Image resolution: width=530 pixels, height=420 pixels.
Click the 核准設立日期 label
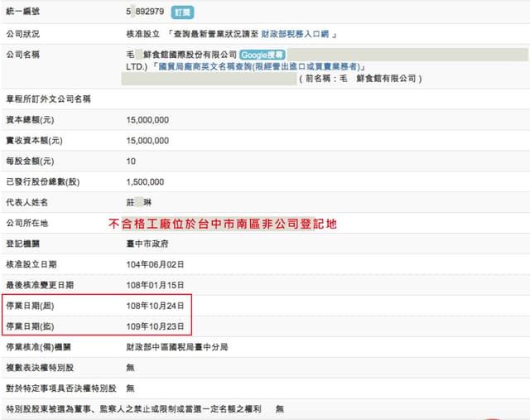31,264
